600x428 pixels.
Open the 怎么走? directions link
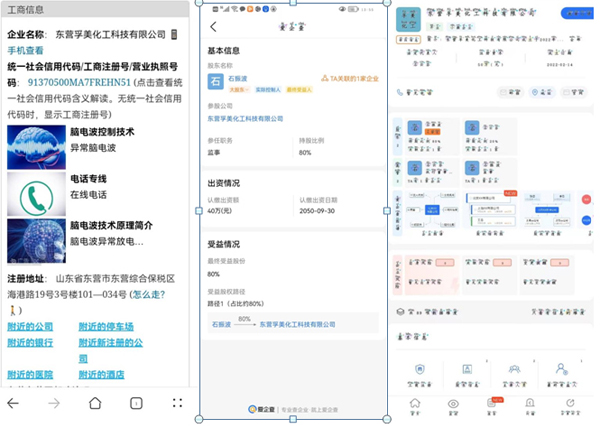(x=148, y=295)
